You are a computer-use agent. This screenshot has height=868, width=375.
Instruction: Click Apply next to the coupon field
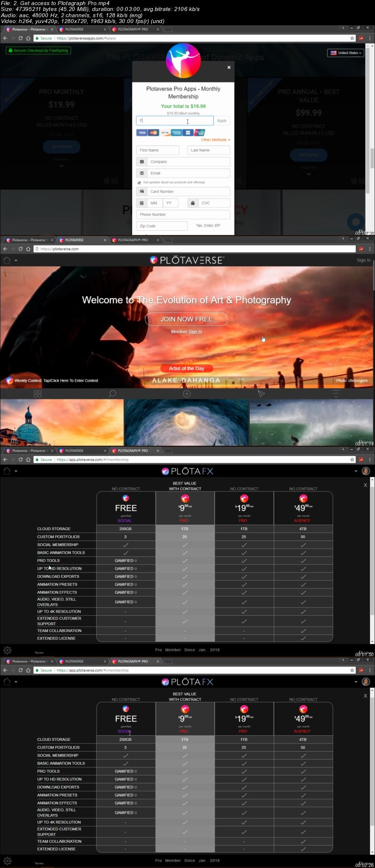pyautogui.click(x=222, y=121)
